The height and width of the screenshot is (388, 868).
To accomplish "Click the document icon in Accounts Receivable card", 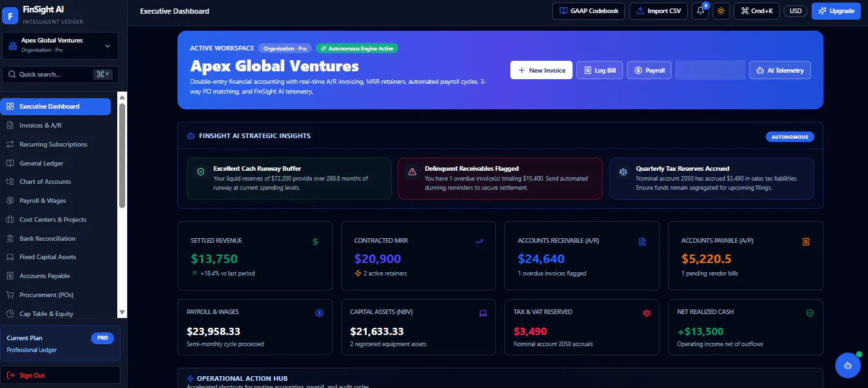I will click(642, 241).
